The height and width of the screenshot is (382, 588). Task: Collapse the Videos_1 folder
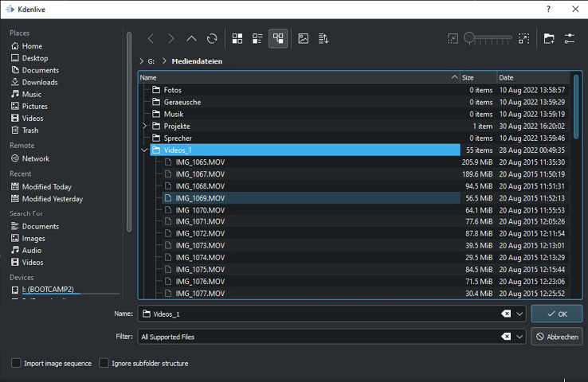click(144, 150)
